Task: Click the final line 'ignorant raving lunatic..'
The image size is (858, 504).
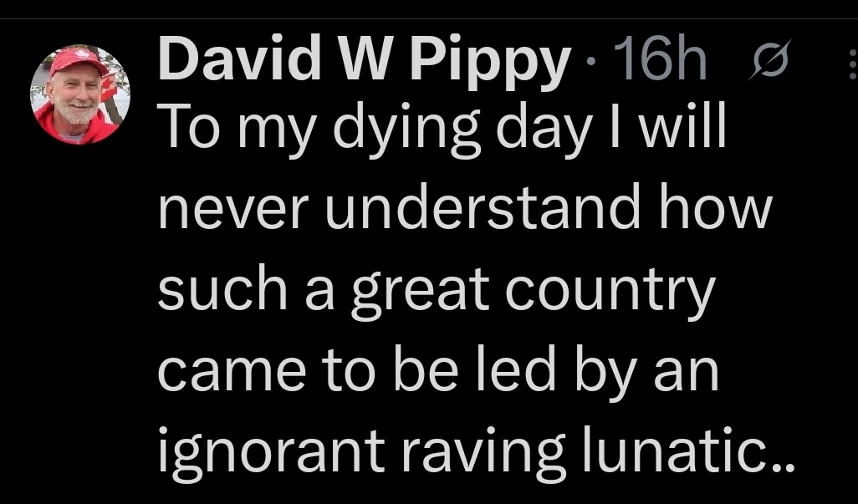Action: point(476,453)
